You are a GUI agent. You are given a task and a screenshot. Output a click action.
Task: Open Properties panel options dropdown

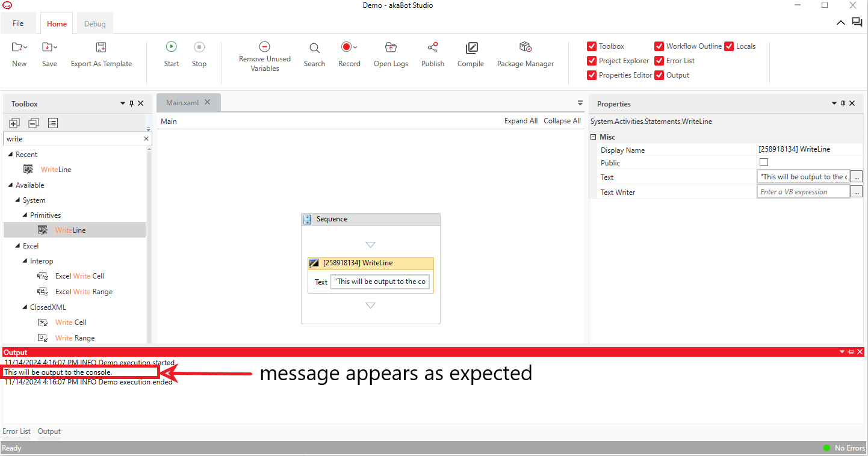pyautogui.click(x=834, y=103)
